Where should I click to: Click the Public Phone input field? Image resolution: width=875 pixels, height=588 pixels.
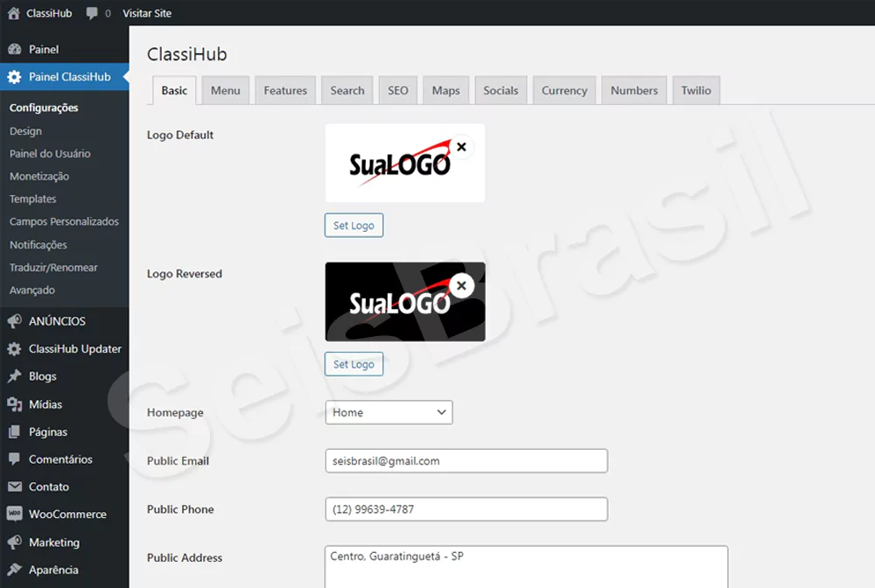pos(466,509)
